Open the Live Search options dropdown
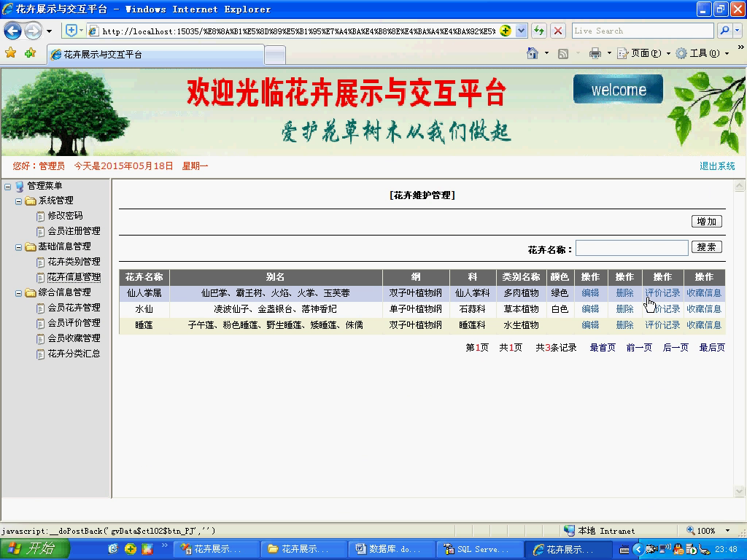Viewport: 747px width, 560px height. point(738,31)
